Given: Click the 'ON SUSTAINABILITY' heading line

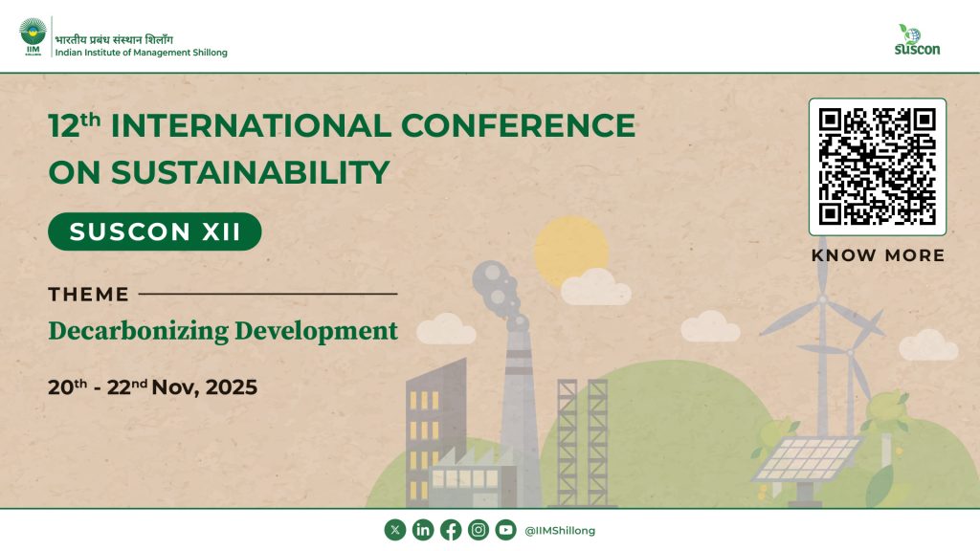Looking at the screenshot, I should tap(219, 172).
